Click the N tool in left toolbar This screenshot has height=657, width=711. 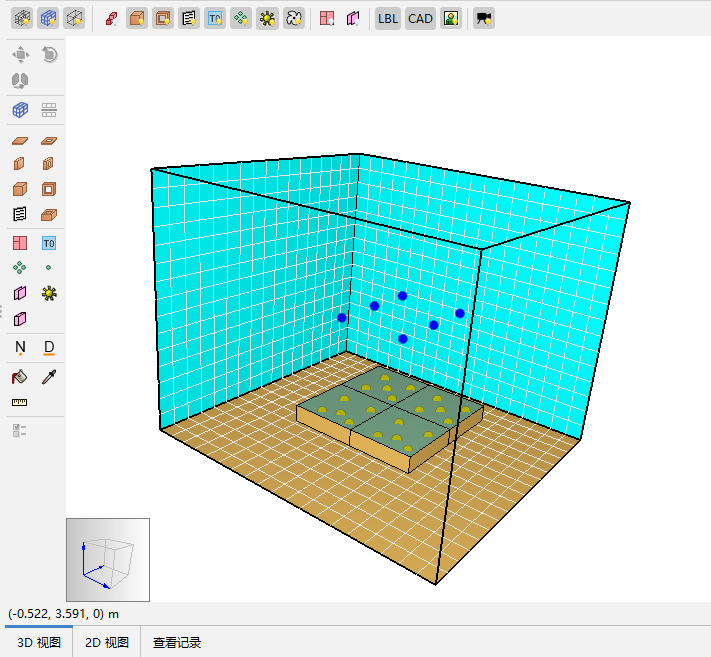[20, 347]
